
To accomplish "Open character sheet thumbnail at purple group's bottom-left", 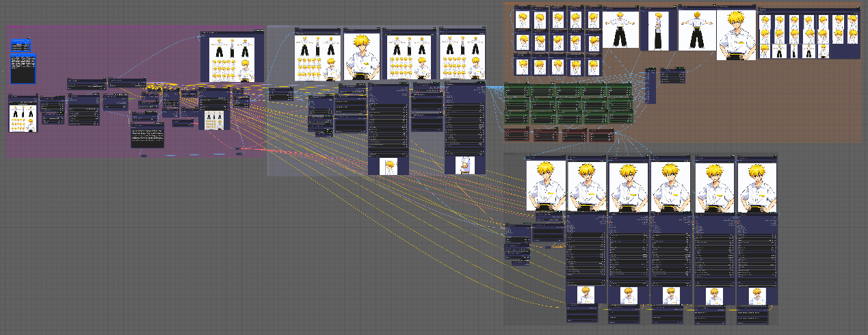I will pyautogui.click(x=23, y=119).
